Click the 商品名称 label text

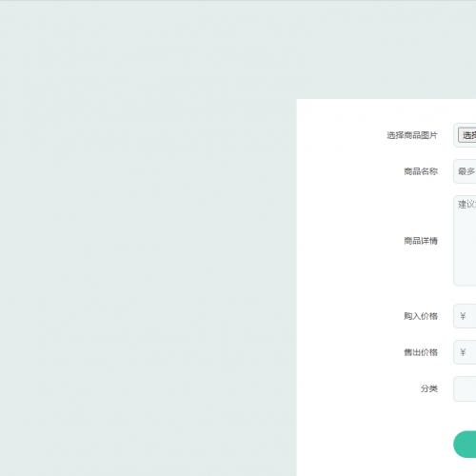coord(421,171)
